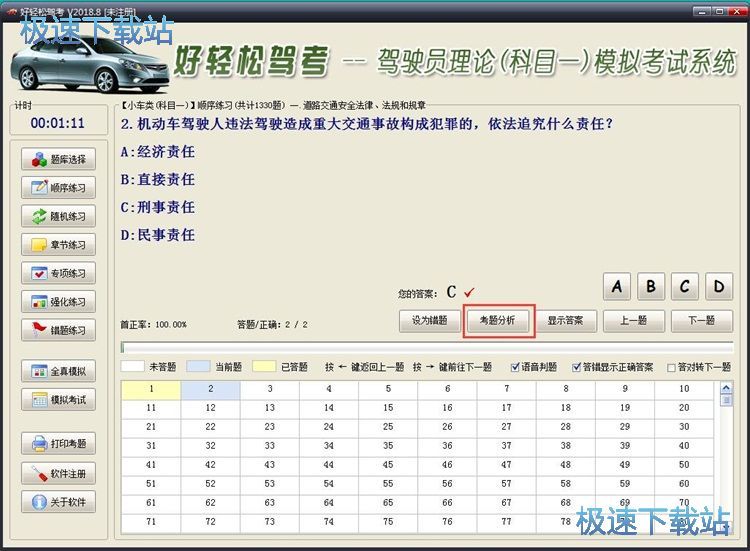Image resolution: width=750 pixels, height=551 pixels.
Task: Click question grid scrollbar up arrow
Action: [726, 388]
